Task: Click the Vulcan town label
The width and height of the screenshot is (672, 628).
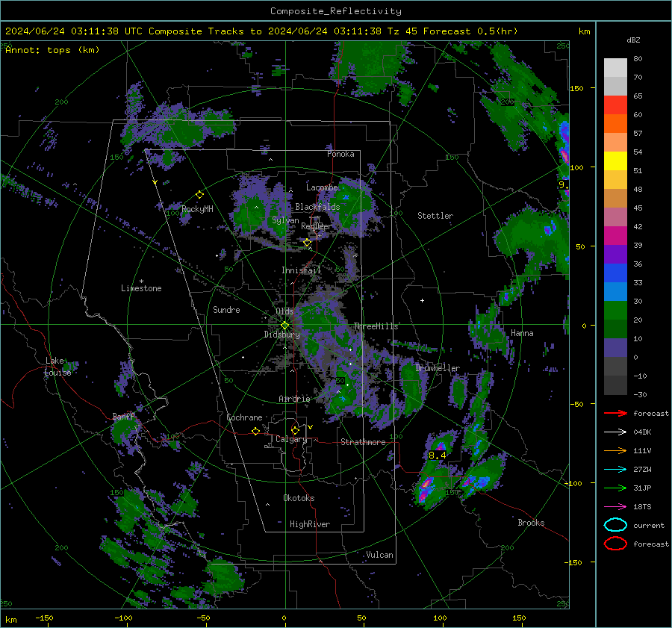Action: click(379, 555)
